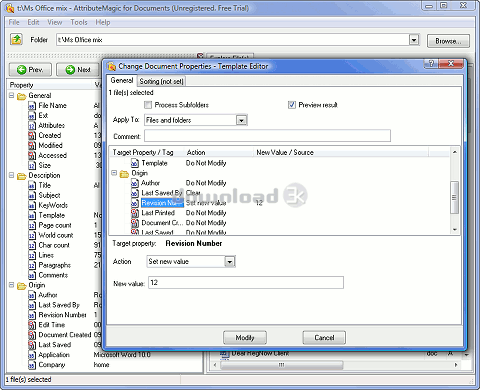Image resolution: width=480 pixels, height=390 pixels.
Task: Click the Modify button
Action: point(245,338)
